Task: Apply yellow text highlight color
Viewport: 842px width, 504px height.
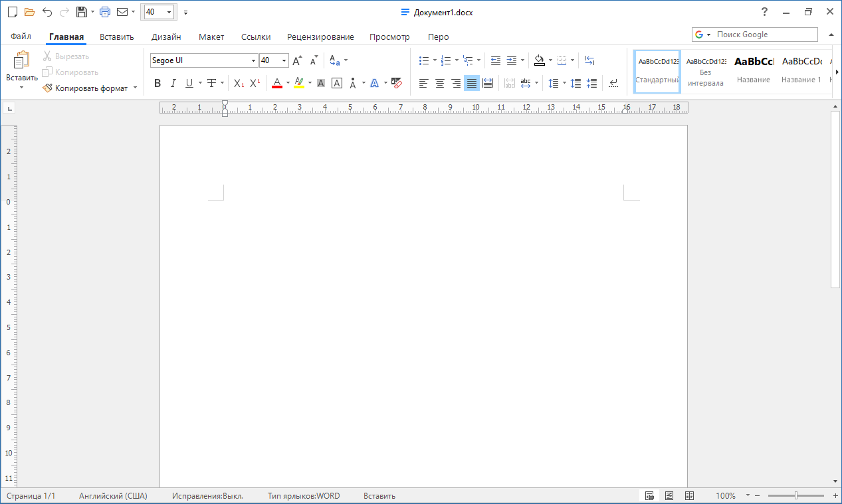Action: [299, 83]
